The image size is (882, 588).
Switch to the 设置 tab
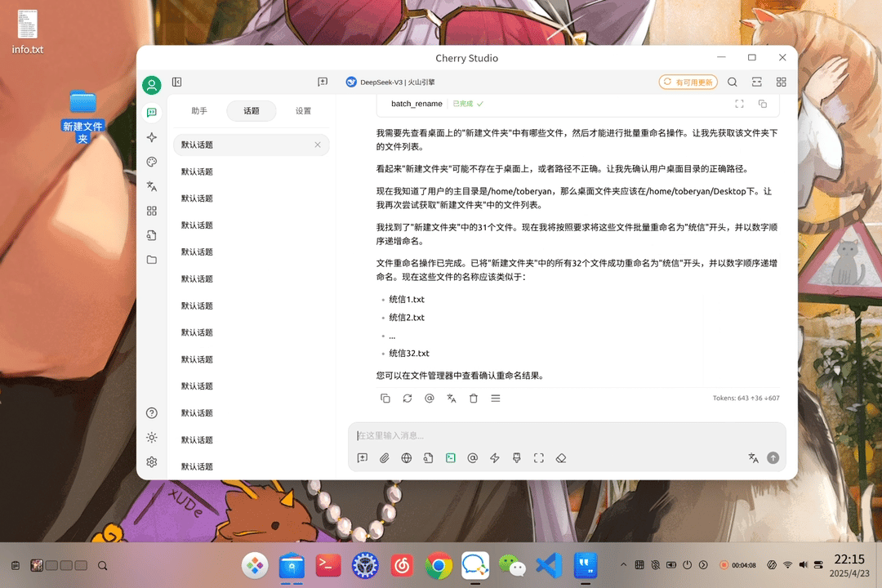coord(303,111)
